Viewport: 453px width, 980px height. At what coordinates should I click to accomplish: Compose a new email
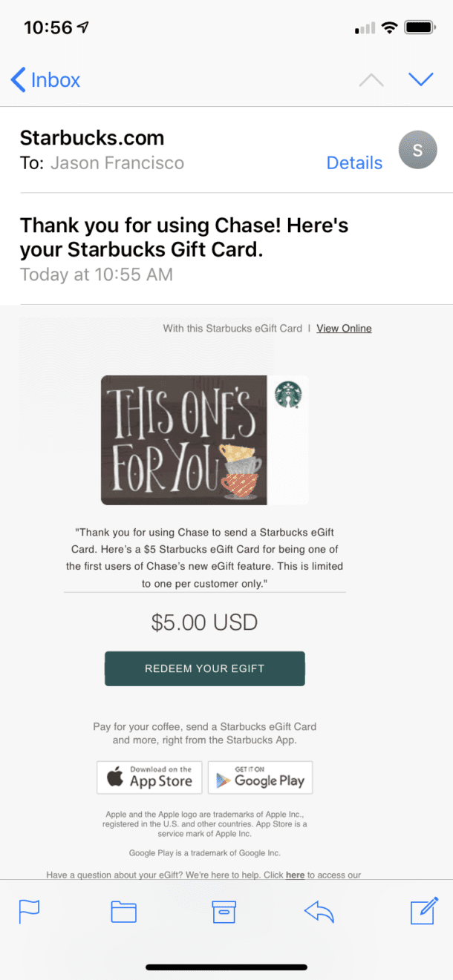tap(423, 912)
